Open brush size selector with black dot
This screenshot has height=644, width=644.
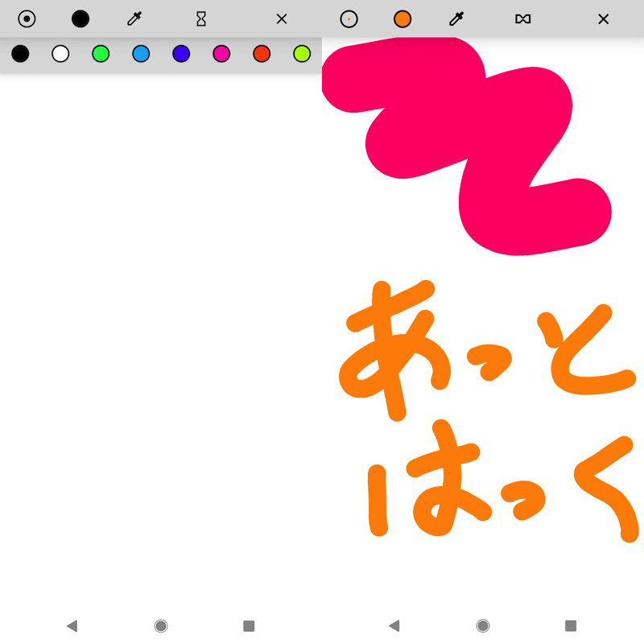tap(27, 19)
